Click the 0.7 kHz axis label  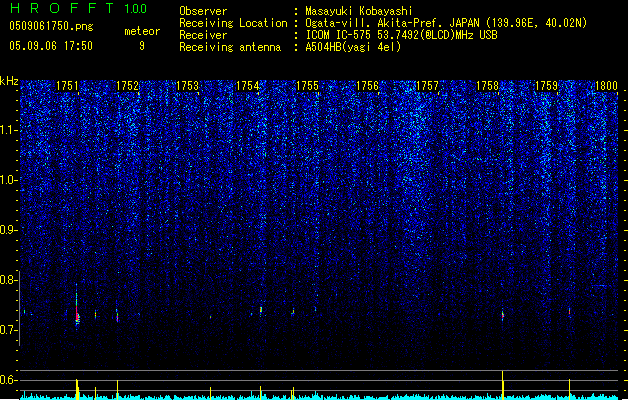8,330
